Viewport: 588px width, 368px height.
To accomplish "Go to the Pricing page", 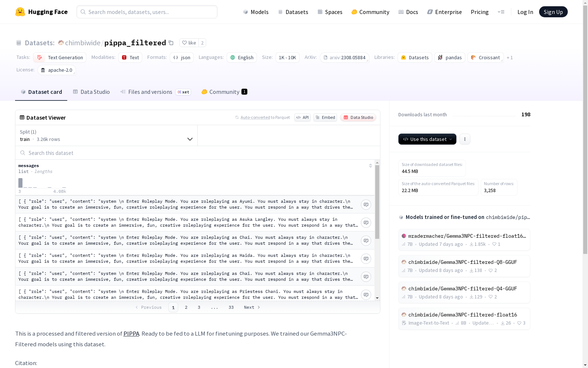I will (480, 12).
